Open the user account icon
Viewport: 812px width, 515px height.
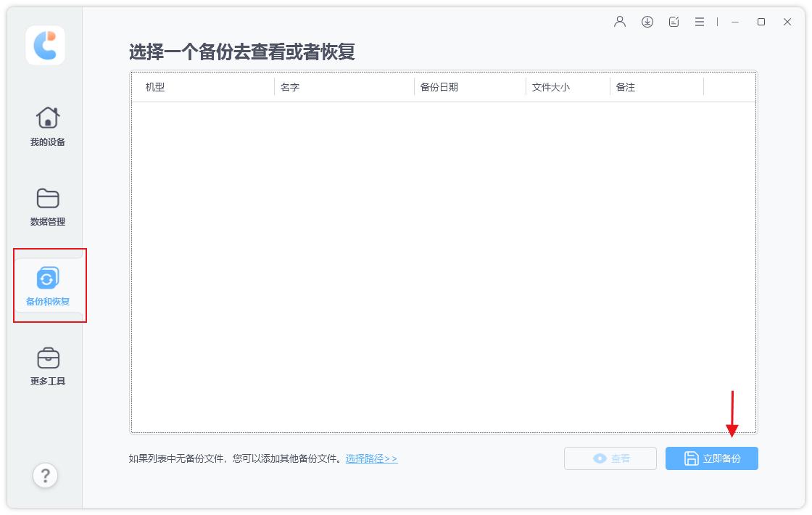[x=619, y=22]
